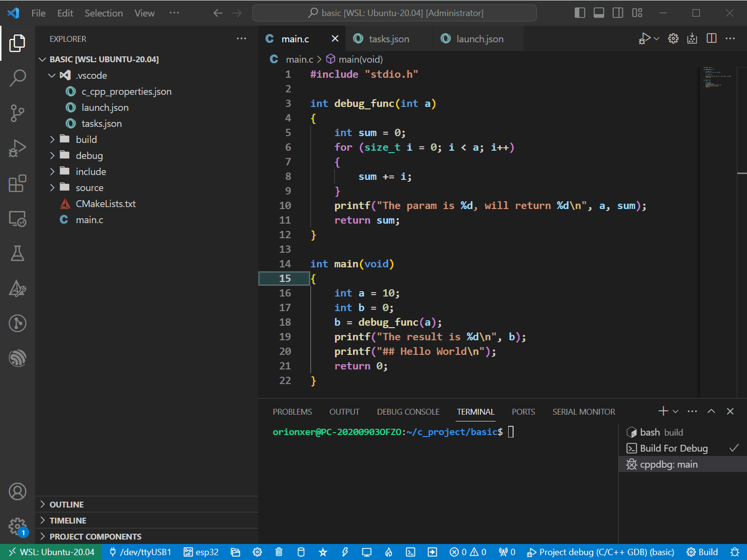
Task: Open Customize Layout button
Action: 637,13
